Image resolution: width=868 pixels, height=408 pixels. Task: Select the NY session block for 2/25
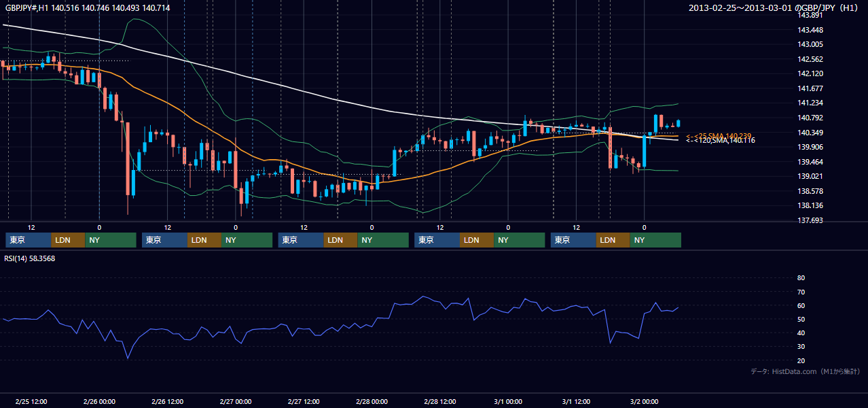coord(111,240)
